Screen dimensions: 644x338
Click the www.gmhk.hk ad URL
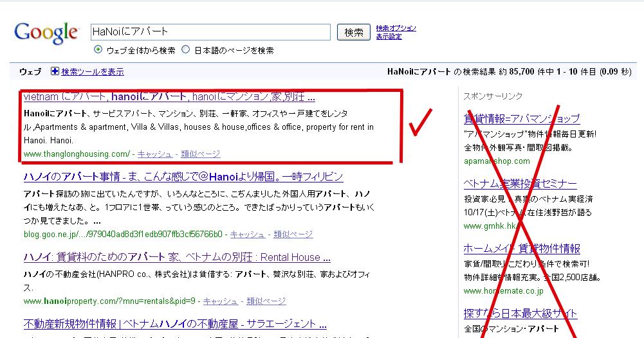tap(490, 226)
